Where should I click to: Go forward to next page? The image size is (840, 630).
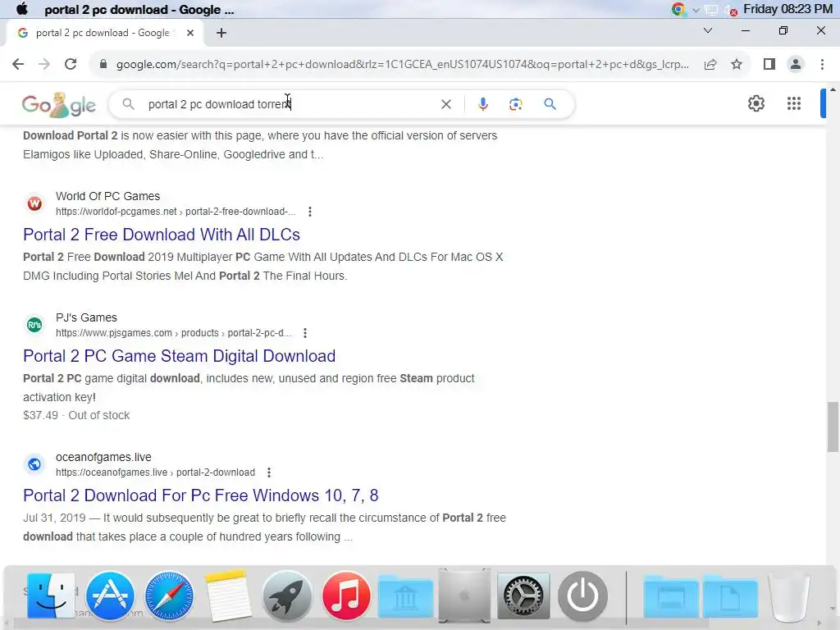44,64
